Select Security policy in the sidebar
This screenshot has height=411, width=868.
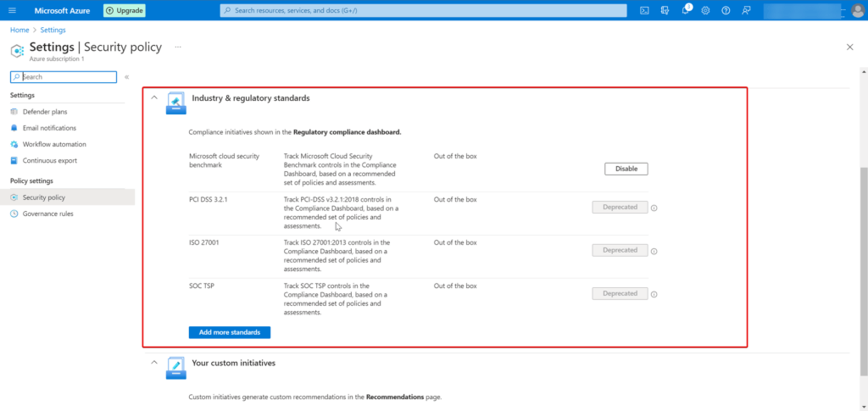67,197
